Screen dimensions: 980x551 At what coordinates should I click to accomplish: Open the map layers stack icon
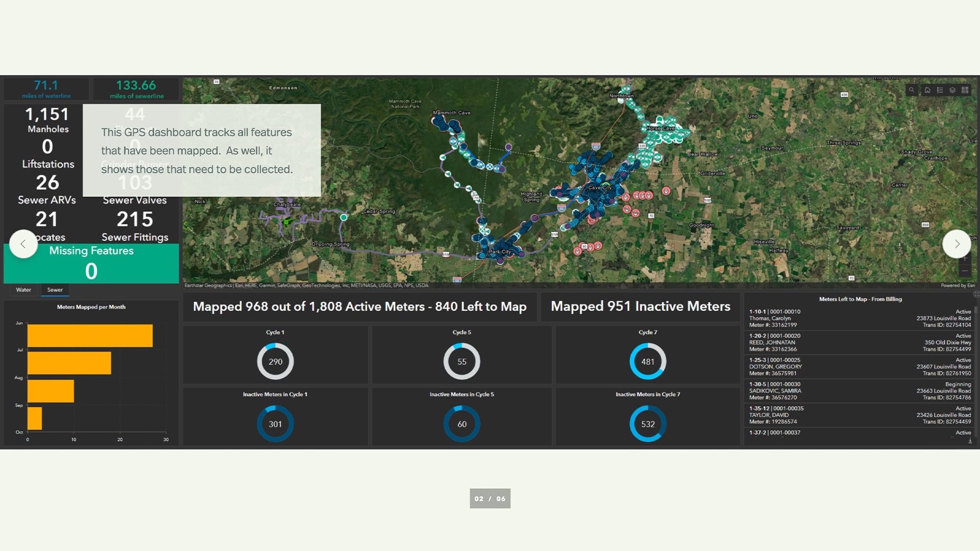952,90
